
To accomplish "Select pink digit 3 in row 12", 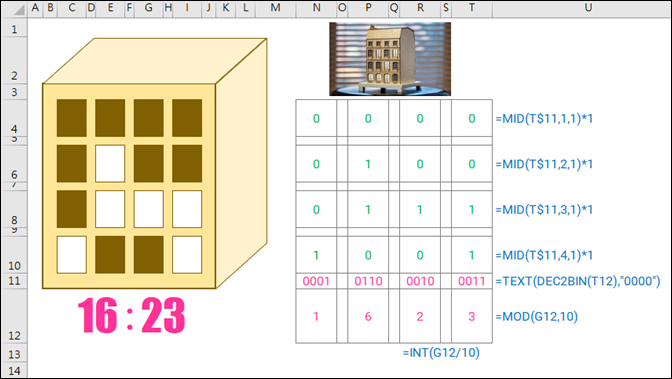I will pos(472,316).
